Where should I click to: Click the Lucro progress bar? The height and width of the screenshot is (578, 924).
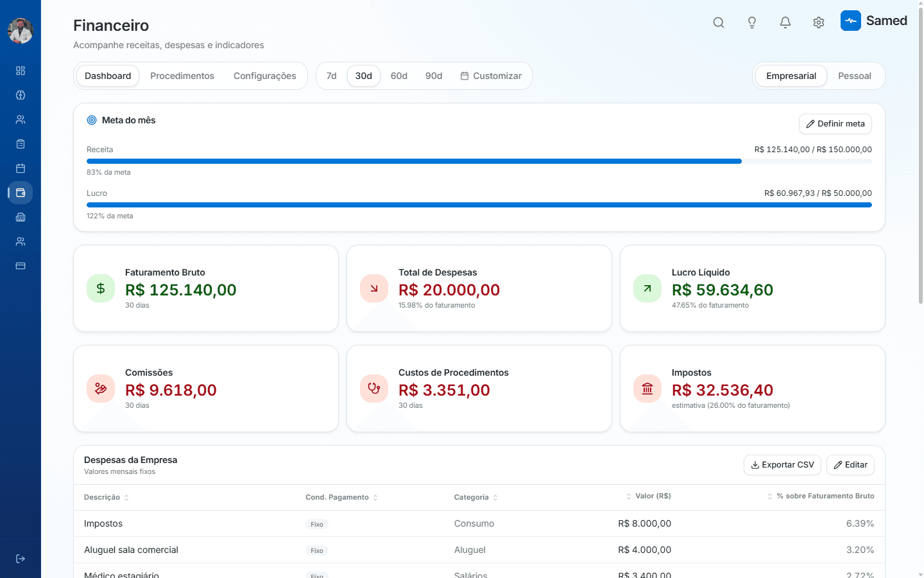tap(479, 205)
